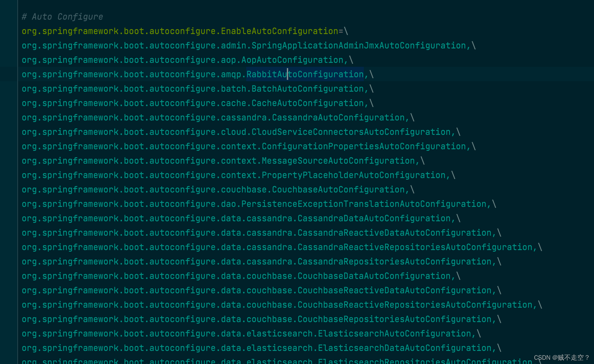Click CloudServiceConnectorsAutoConfiguration entry
Viewport: 594px width, 364px height.
241,132
